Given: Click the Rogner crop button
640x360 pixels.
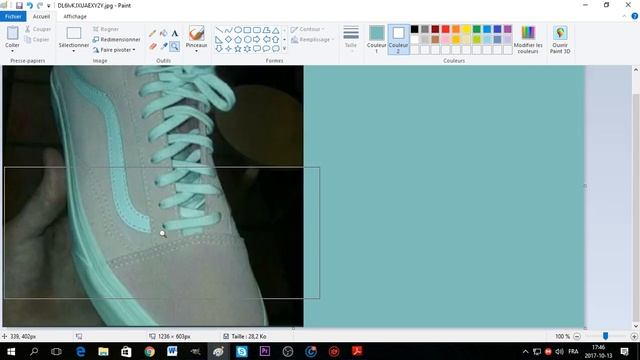Looking at the screenshot, I should [x=106, y=29].
